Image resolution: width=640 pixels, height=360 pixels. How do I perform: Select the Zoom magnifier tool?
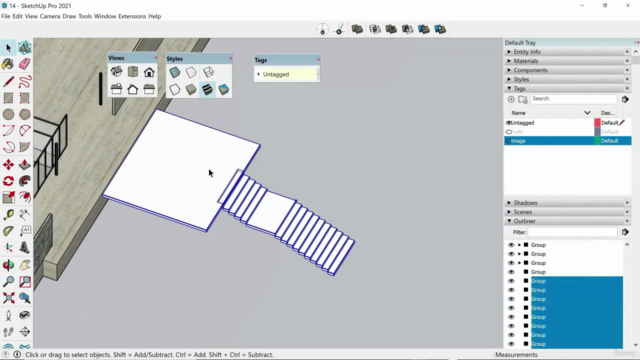point(8,282)
